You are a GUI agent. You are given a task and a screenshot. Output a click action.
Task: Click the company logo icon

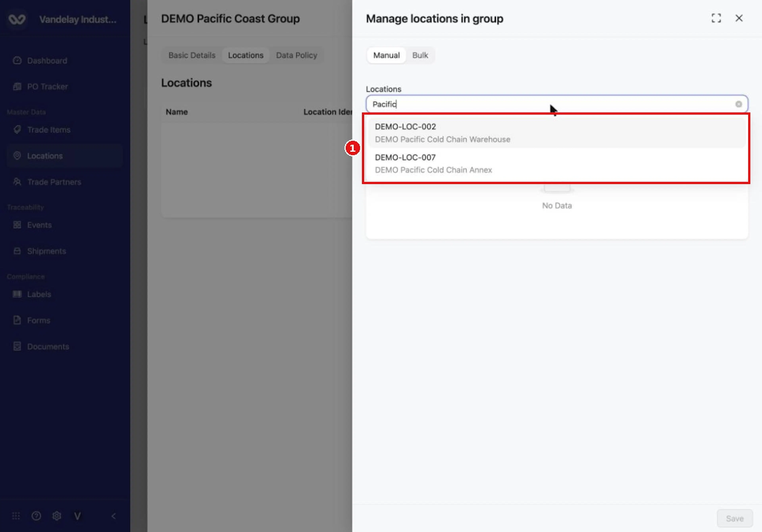[17, 19]
